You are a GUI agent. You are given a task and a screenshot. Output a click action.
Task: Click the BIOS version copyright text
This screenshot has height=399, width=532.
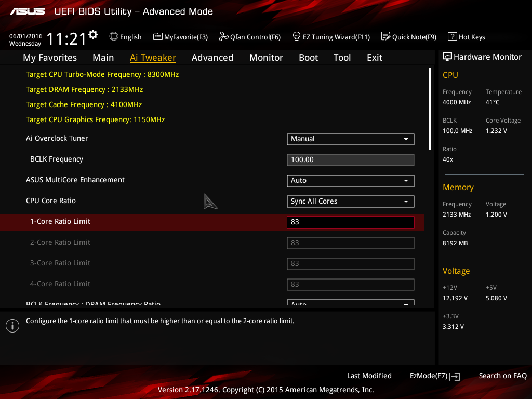265,390
